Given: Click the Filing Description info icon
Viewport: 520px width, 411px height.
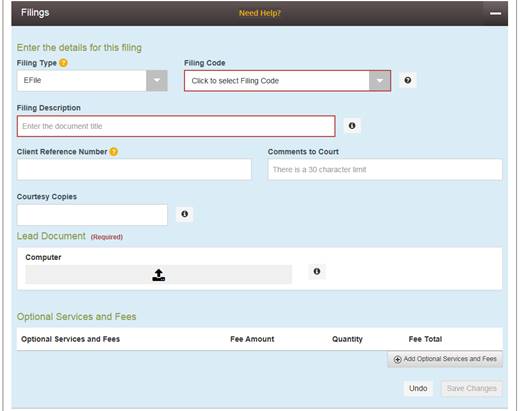Looking at the screenshot, I should click(352, 126).
